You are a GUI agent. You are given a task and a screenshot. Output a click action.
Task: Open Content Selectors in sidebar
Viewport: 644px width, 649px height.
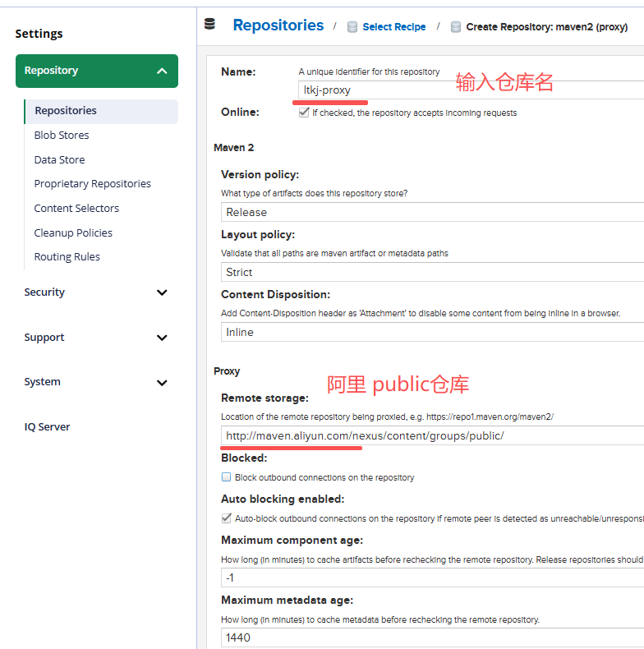[76, 208]
